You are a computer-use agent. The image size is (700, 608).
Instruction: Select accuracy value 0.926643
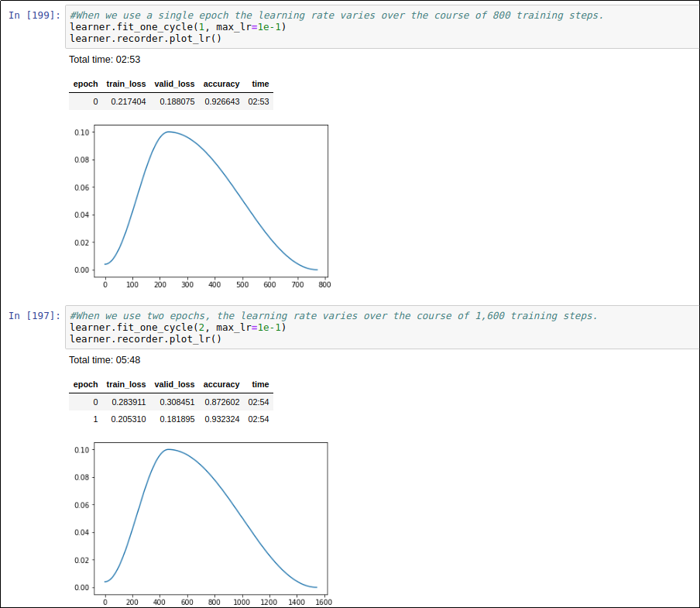point(221,102)
